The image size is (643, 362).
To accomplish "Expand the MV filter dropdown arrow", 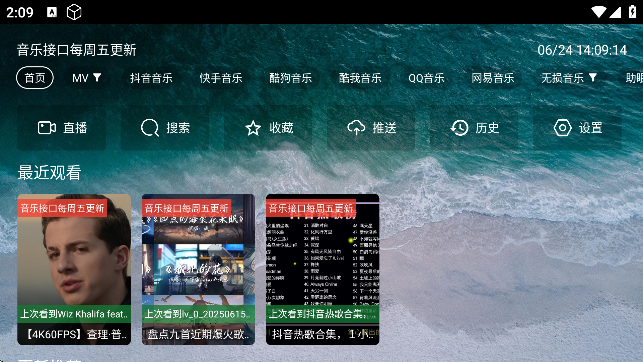I will 97,77.
